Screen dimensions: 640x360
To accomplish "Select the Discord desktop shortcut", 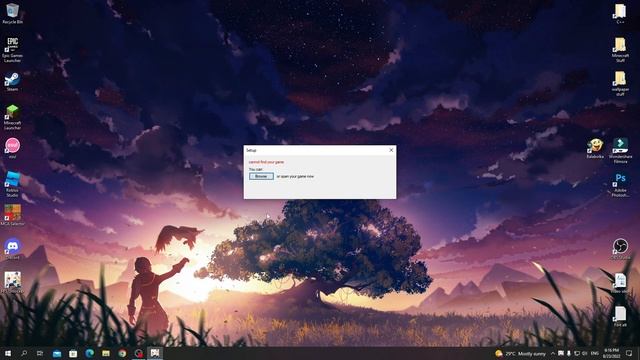I will 12,249.
